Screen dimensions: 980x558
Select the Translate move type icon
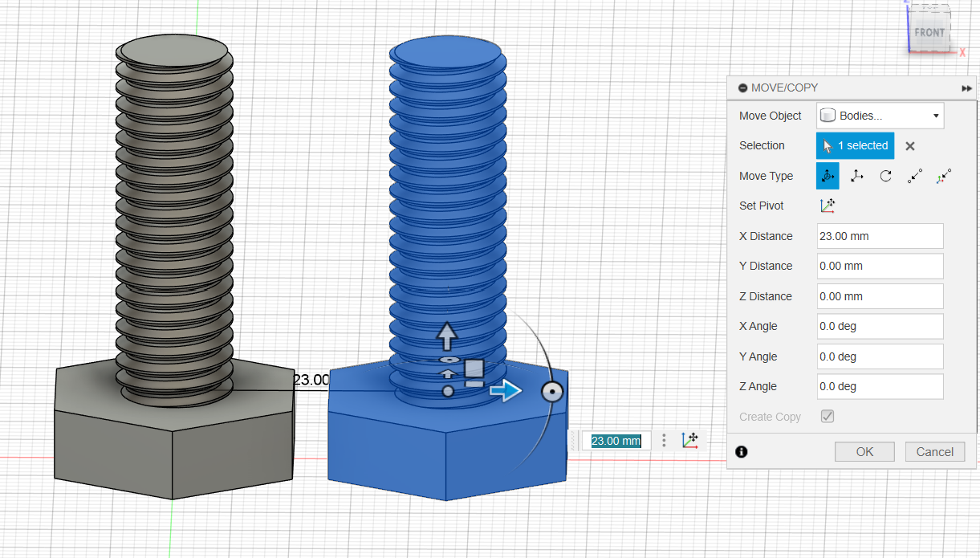(857, 176)
